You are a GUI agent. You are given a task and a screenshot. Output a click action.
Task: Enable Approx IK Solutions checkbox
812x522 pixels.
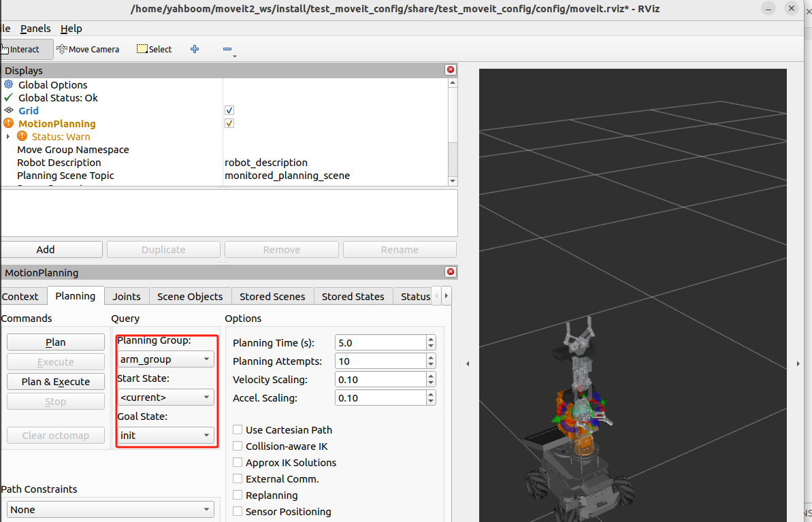pos(238,462)
